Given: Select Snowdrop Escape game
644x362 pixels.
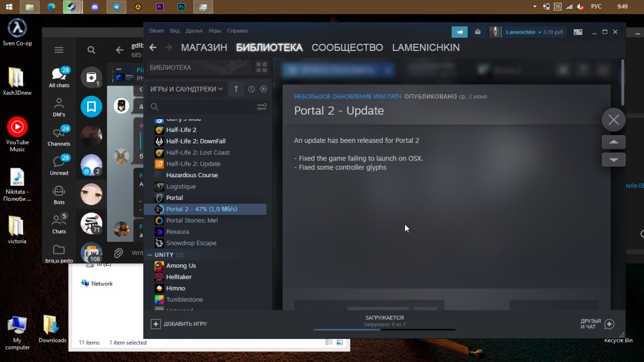Looking at the screenshot, I should pyautogui.click(x=191, y=243).
